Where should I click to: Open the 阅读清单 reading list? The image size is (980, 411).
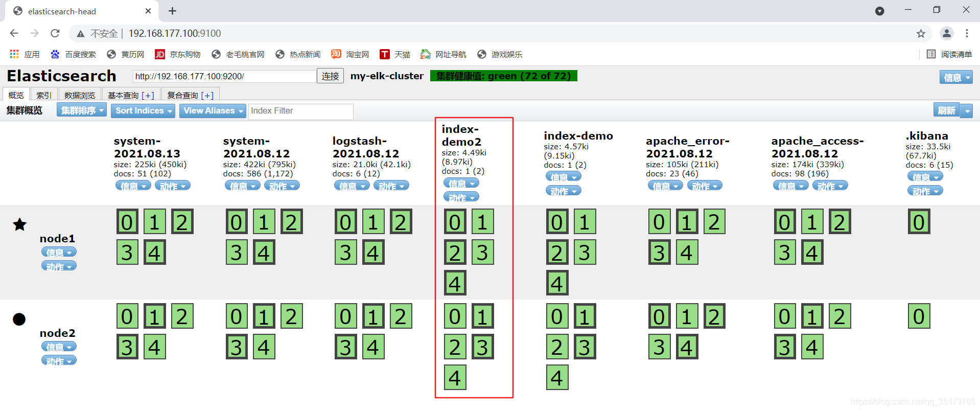click(x=949, y=54)
